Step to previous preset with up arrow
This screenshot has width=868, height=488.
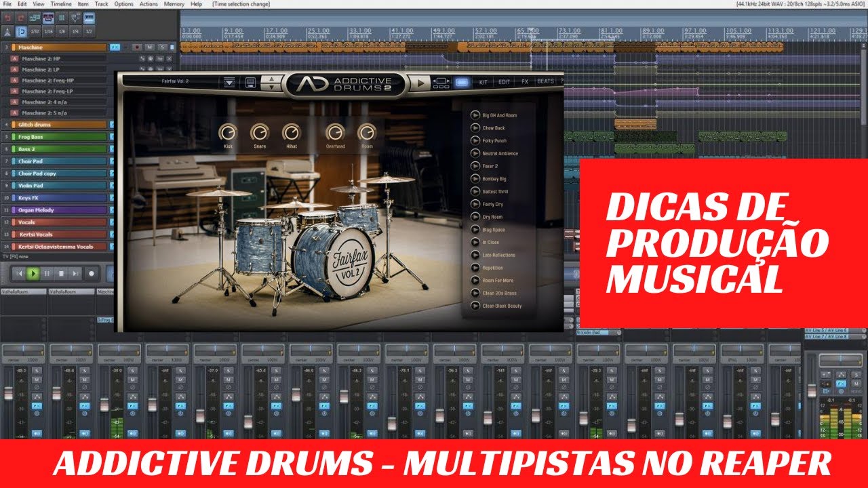point(271,79)
